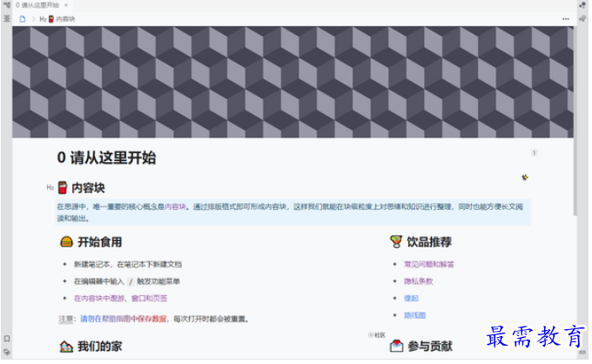Click the H2 block marker beside 内容块
Screen dimensions: 592x364
(50, 188)
